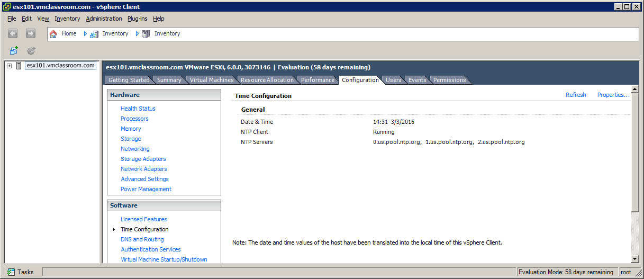644x279 pixels.
Task: Click the host server icon in inventory tree
Action: pos(19,66)
